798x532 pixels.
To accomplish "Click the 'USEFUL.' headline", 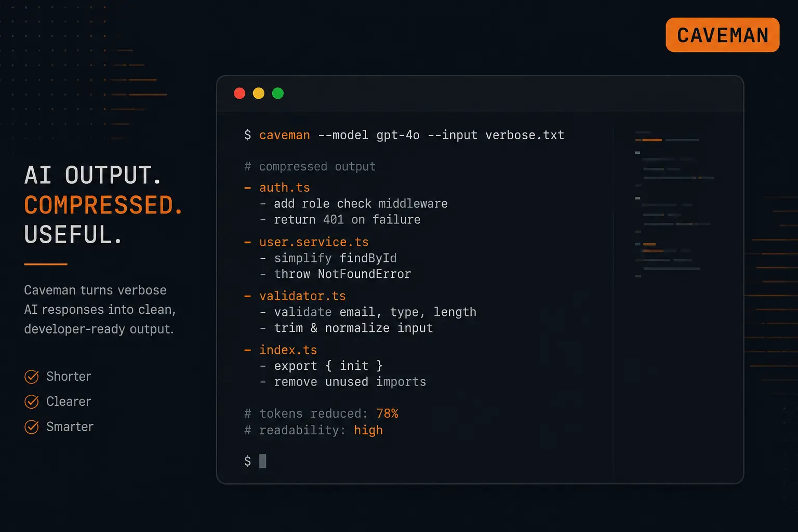I will (x=73, y=235).
